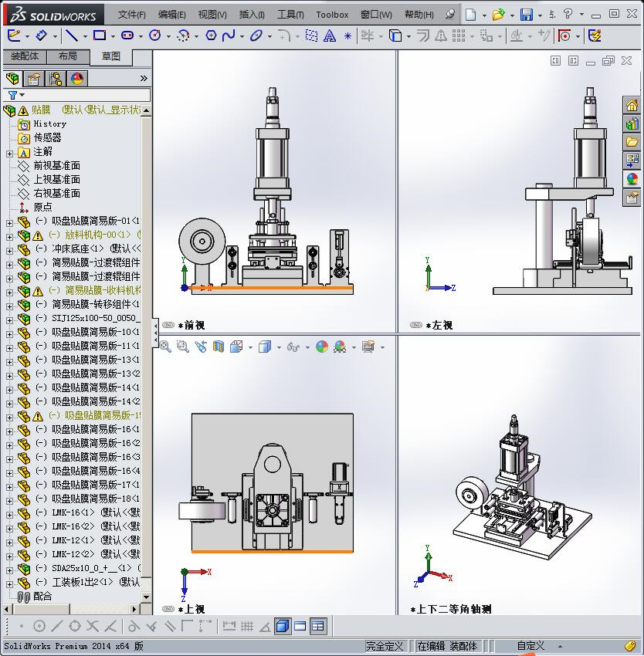Click the Zoom to Fit icon
The image size is (644, 656).
click(x=165, y=347)
